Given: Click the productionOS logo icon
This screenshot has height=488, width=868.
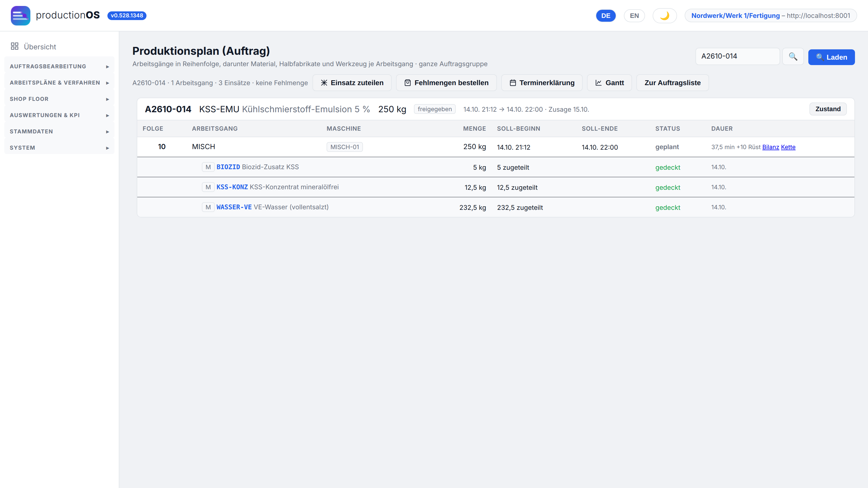Looking at the screenshot, I should [x=21, y=15].
